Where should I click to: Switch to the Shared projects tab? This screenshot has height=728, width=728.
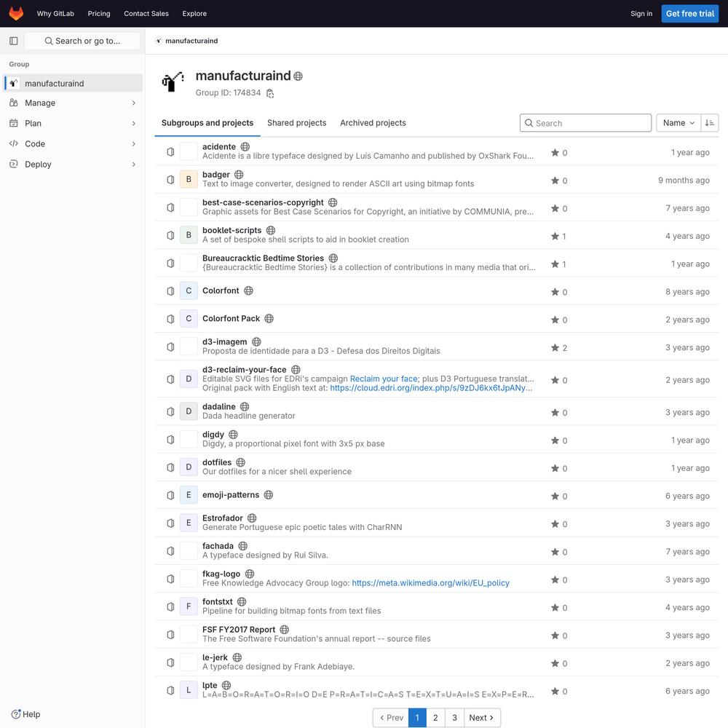[297, 123]
